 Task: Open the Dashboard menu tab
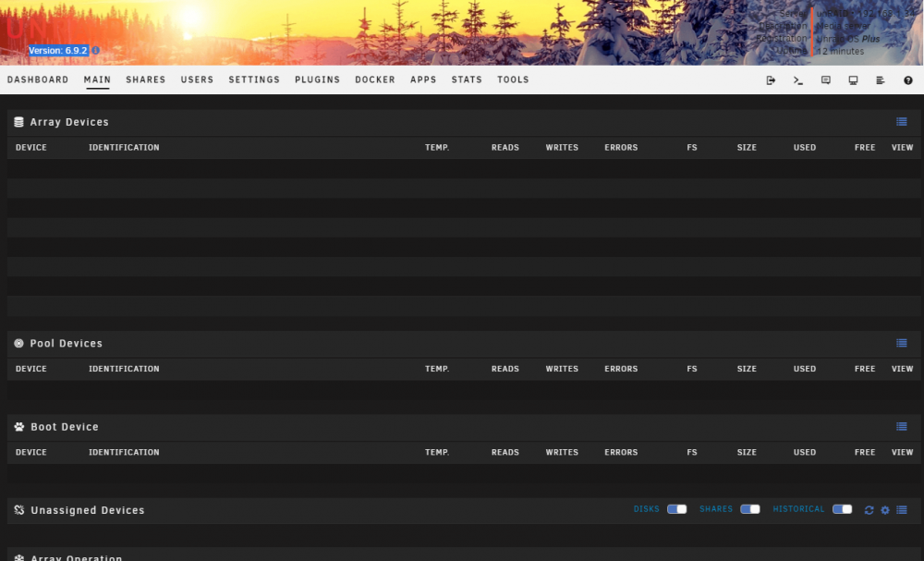pos(38,79)
